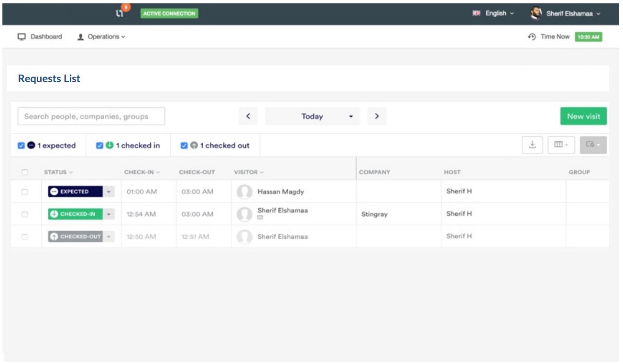Click Hassan Magdy's visitor avatar
Viewport: 623px width, 364px height.
click(x=244, y=192)
